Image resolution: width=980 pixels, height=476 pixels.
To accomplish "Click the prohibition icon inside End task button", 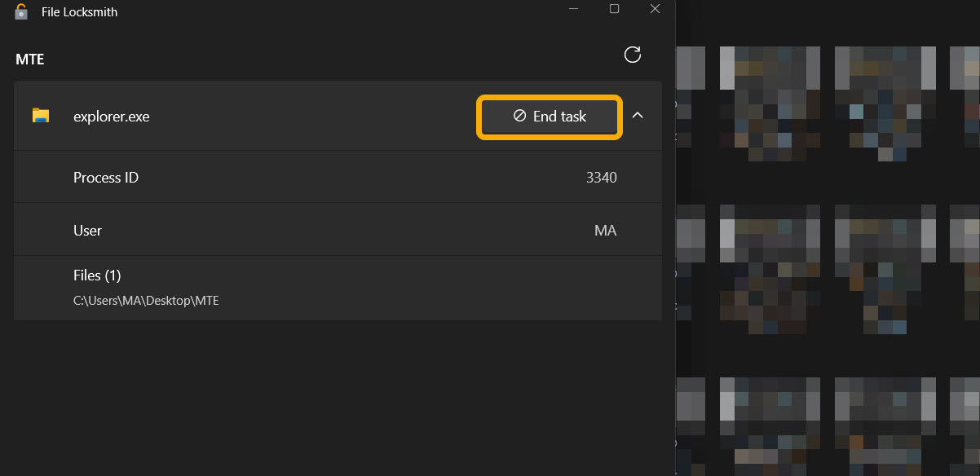I will tap(520, 116).
